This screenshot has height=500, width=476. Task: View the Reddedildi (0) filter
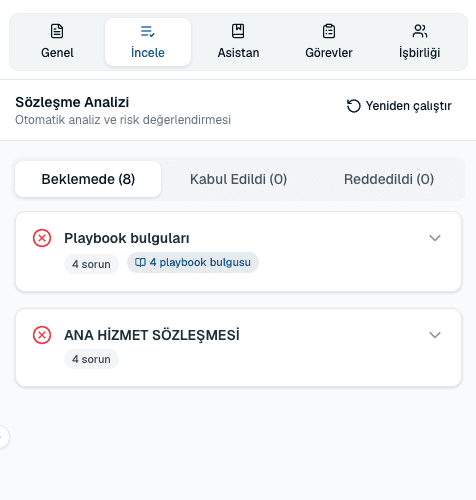389,179
